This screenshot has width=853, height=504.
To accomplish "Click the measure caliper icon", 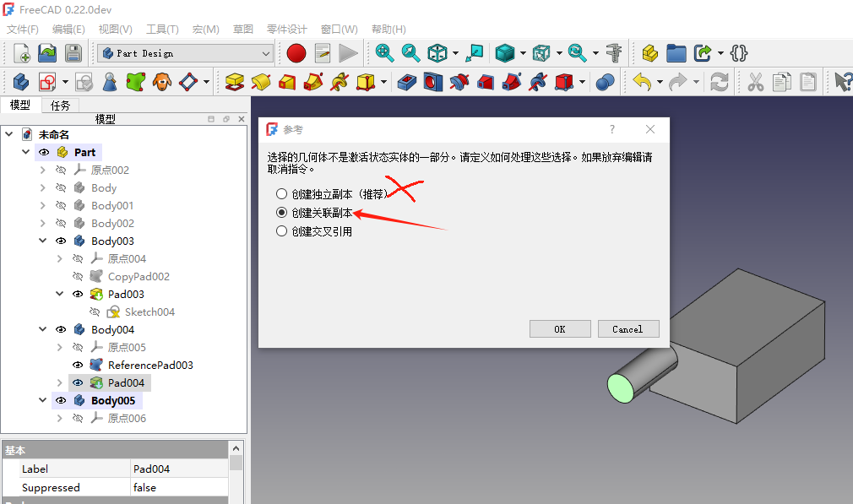I will (x=615, y=53).
